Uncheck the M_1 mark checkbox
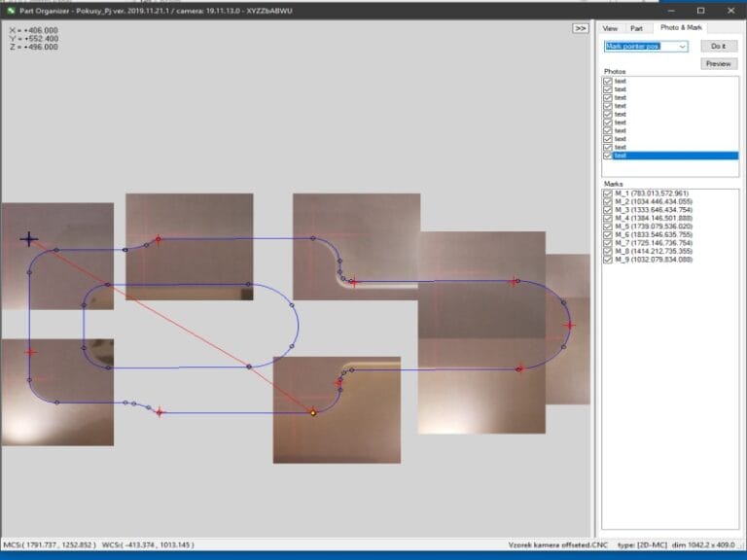Image resolution: width=747 pixels, height=560 pixels. (608, 193)
